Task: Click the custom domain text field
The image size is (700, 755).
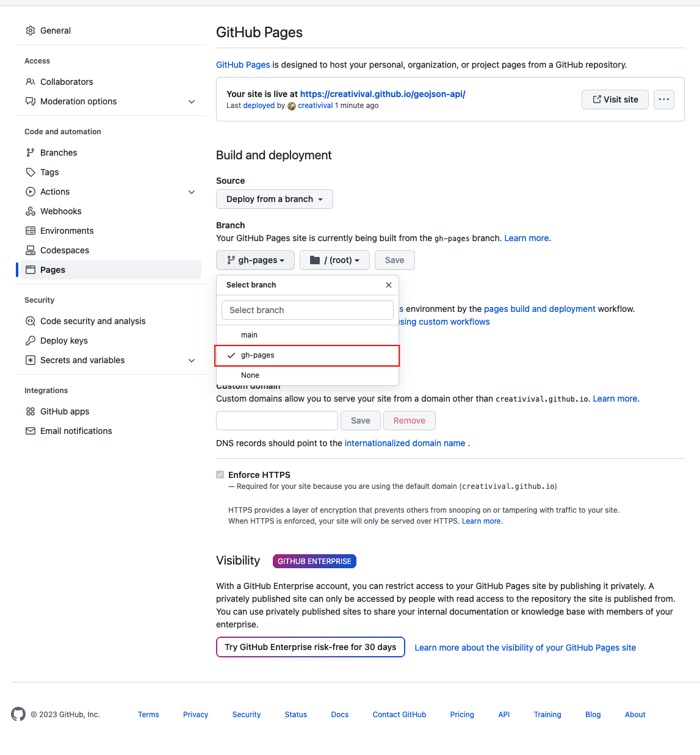Action: point(276,421)
